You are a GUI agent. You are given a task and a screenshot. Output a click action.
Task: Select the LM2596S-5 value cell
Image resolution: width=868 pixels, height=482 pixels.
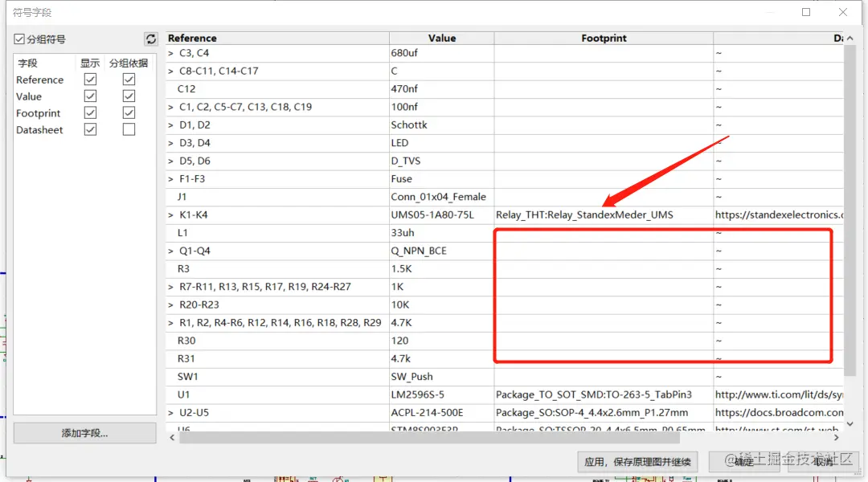coord(442,394)
